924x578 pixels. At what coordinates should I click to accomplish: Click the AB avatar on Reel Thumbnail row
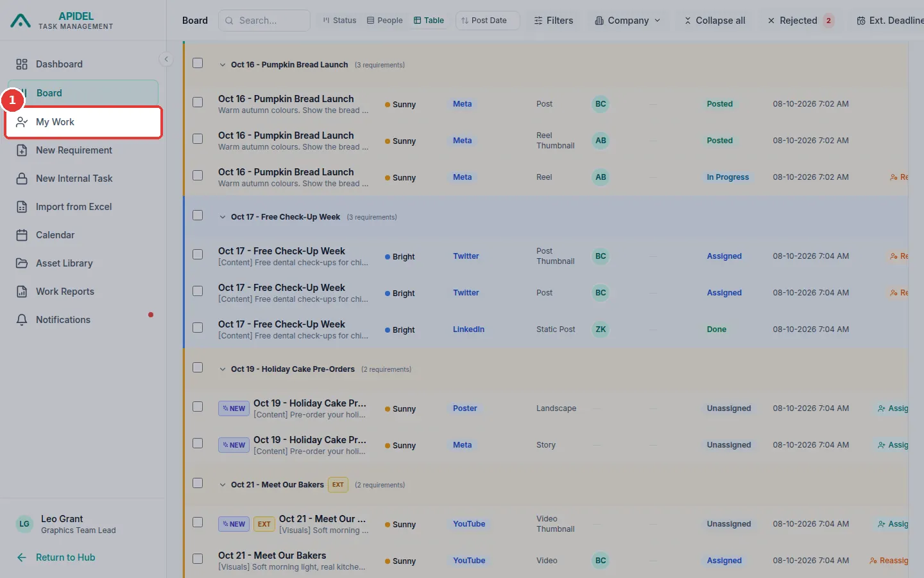[601, 141]
